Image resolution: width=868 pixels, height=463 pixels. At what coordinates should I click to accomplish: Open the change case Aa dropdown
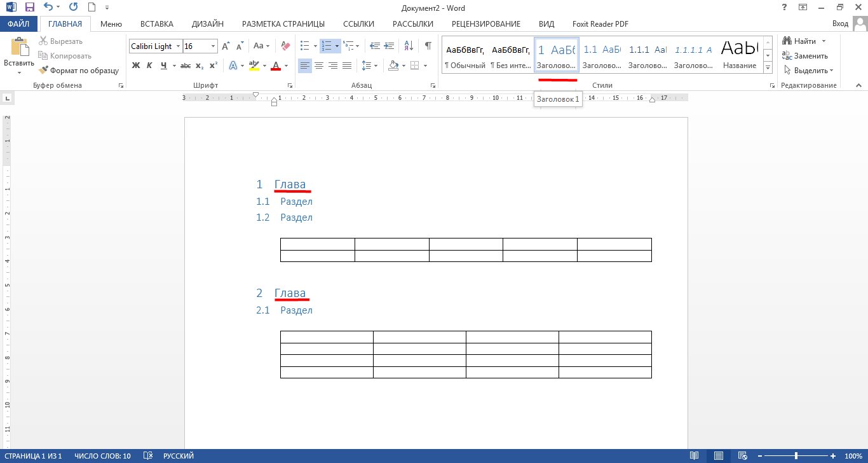point(262,46)
